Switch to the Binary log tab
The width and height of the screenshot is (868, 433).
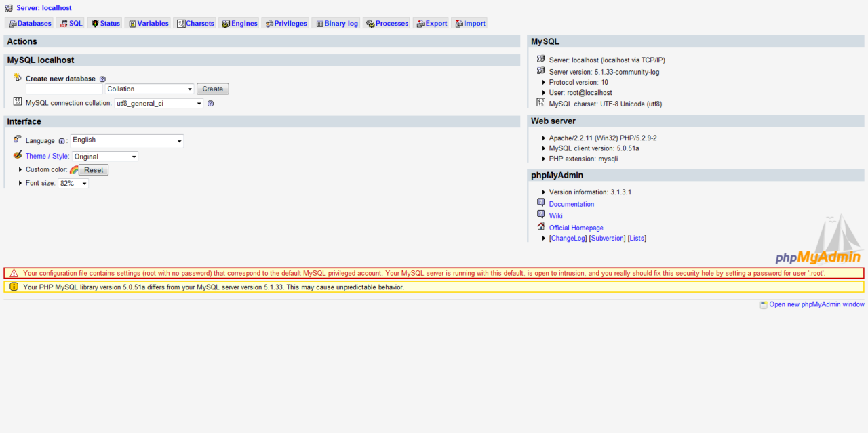[x=336, y=23]
